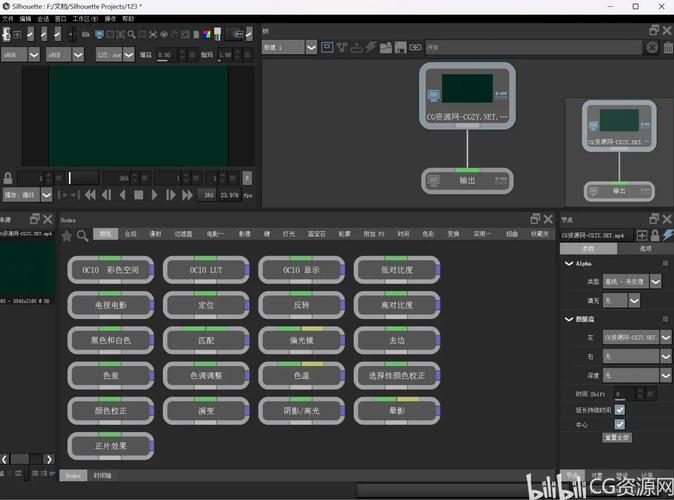Click right arrow of sources panel scrollbar

tap(49, 459)
